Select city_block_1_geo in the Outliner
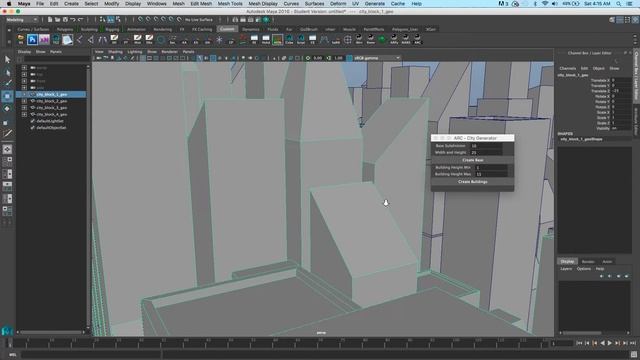 tap(51, 94)
